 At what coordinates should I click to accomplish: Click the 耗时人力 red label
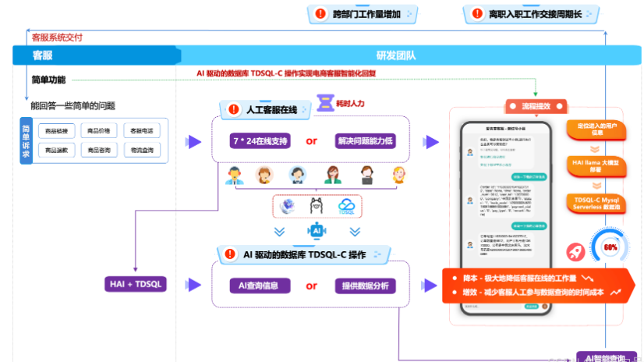tap(350, 103)
